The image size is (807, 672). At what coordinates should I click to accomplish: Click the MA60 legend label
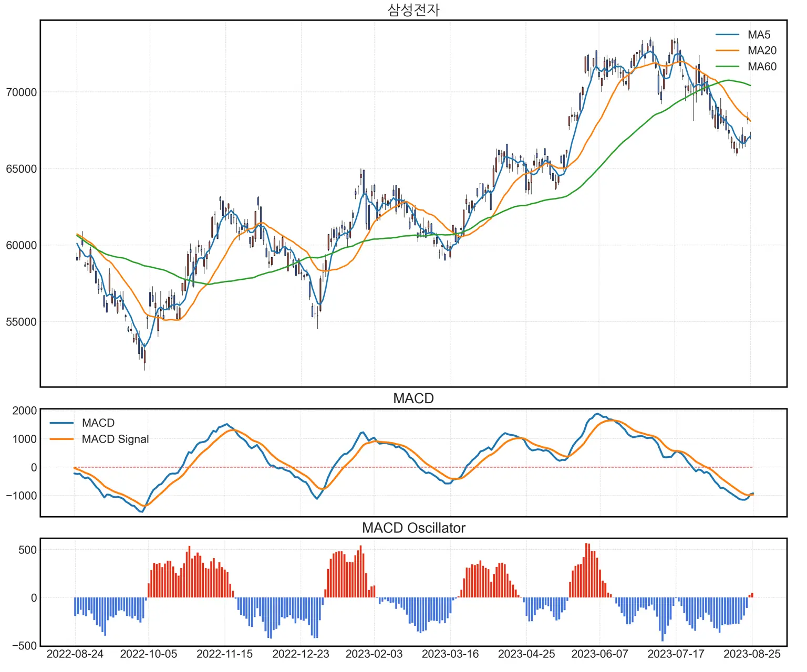[x=761, y=67]
